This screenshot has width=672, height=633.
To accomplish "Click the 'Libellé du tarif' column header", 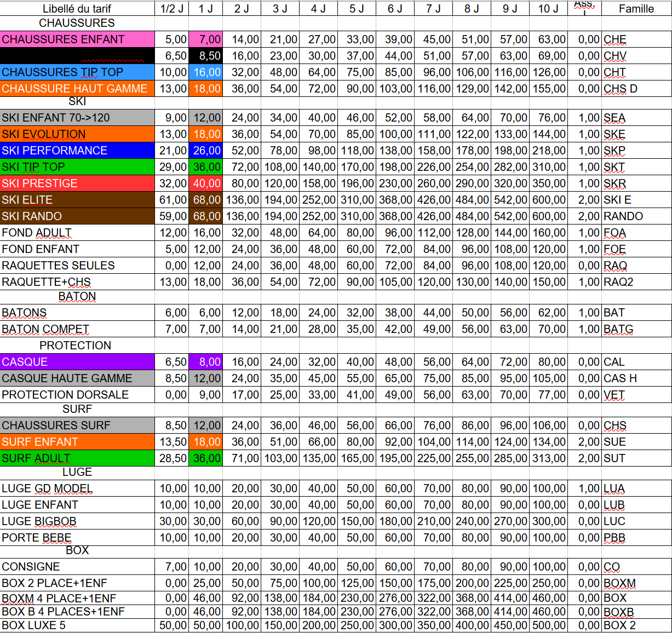I will point(77,9).
